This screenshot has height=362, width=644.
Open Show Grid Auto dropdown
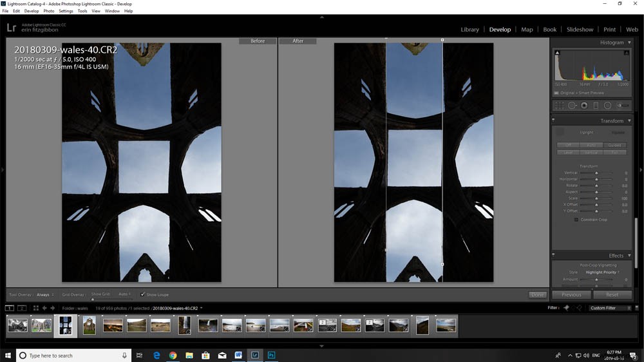coord(124,294)
